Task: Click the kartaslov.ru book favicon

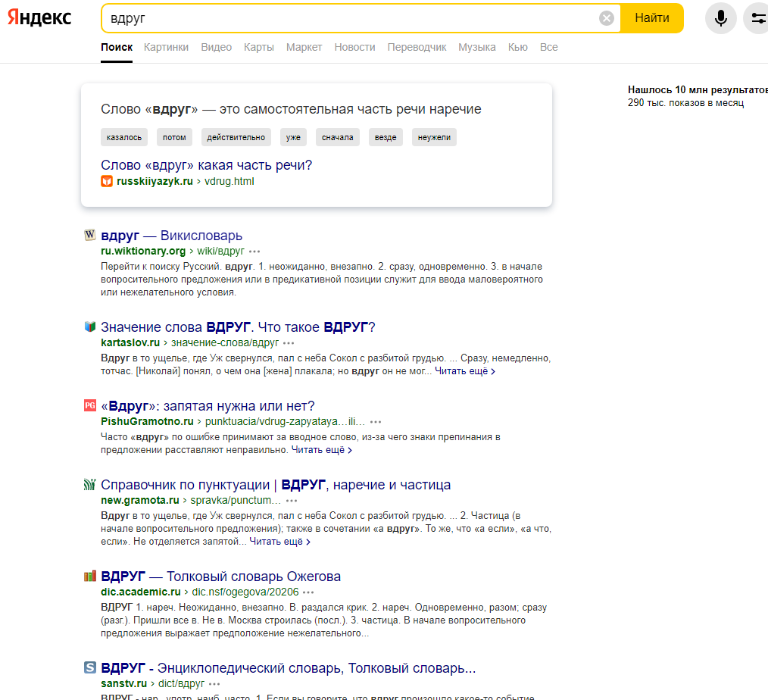Action: pyautogui.click(x=89, y=327)
